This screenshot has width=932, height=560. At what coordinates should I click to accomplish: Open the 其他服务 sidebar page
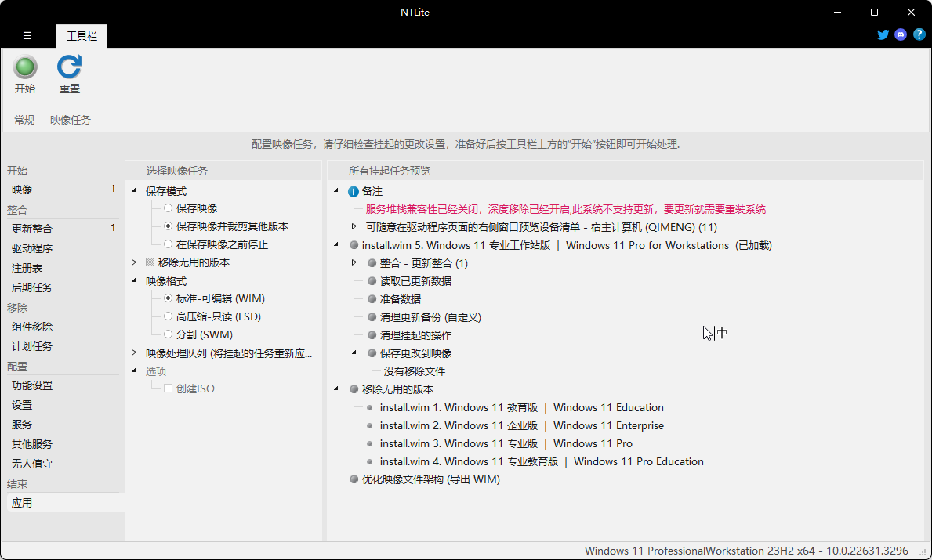pyautogui.click(x=63, y=444)
